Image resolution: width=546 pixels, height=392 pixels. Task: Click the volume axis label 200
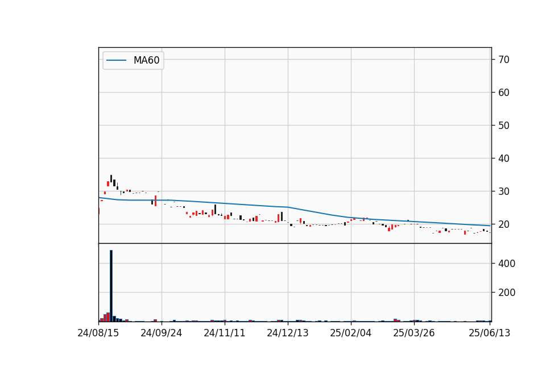tap(507, 293)
